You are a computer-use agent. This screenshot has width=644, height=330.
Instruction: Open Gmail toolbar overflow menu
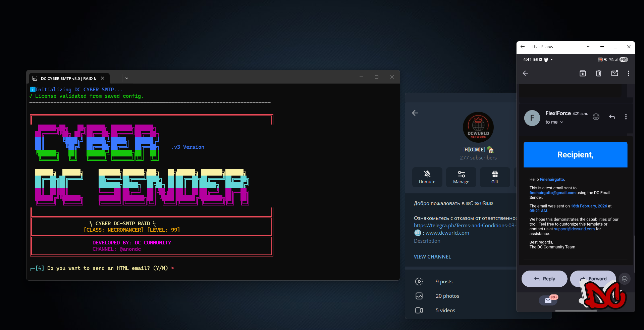[629, 73]
